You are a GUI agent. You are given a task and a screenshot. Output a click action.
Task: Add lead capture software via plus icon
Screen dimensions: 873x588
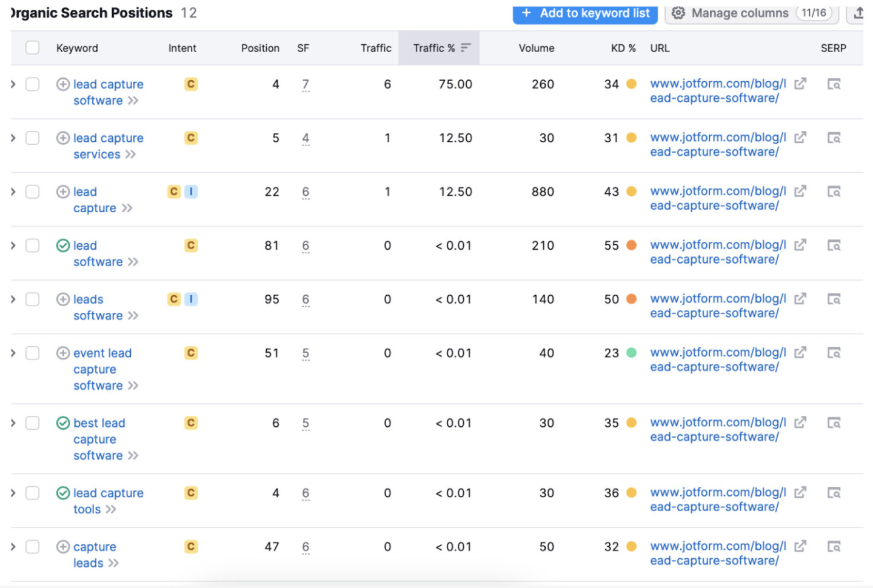pyautogui.click(x=63, y=84)
